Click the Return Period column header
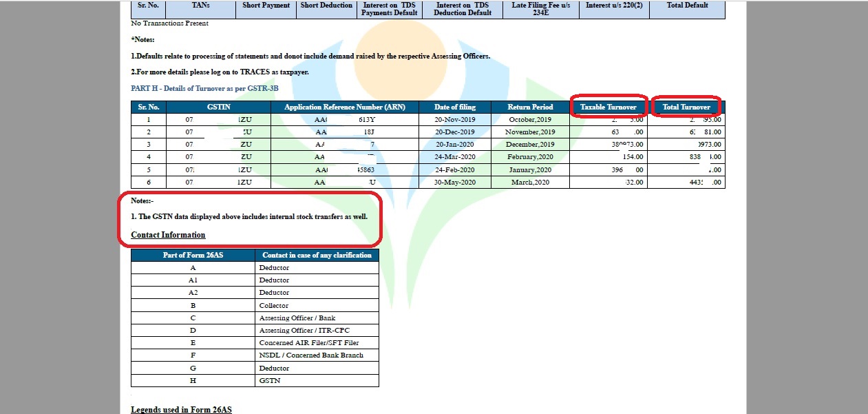868x414 pixels. [x=530, y=107]
